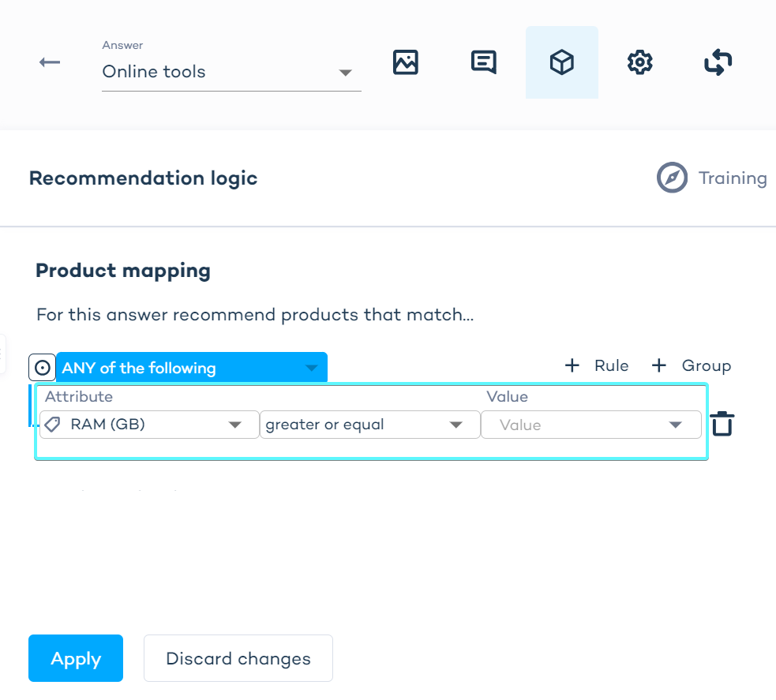776x700 pixels.
Task: Open the gear settings icon
Action: point(639,62)
